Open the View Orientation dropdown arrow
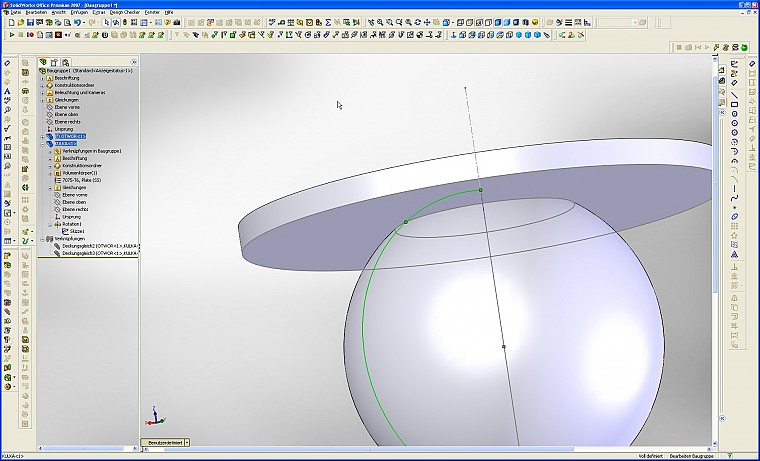This screenshot has width=760, height=461. tap(453, 22)
